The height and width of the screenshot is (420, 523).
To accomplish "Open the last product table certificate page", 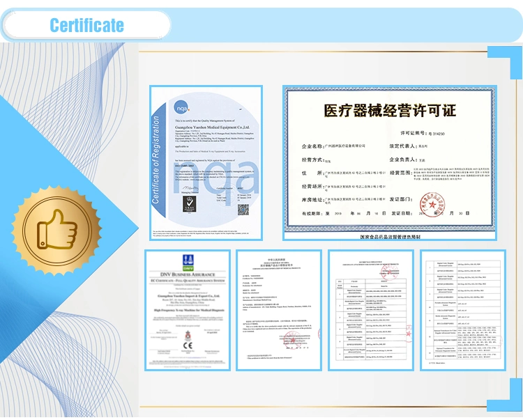I will 463,310.
